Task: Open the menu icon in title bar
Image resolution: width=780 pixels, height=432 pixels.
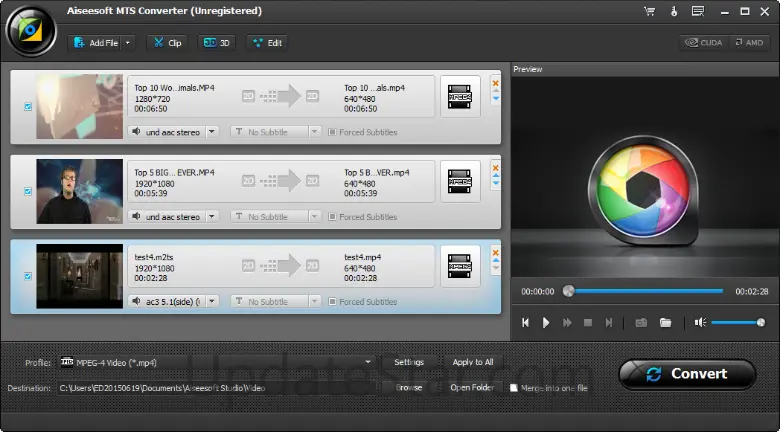Action: [698, 11]
